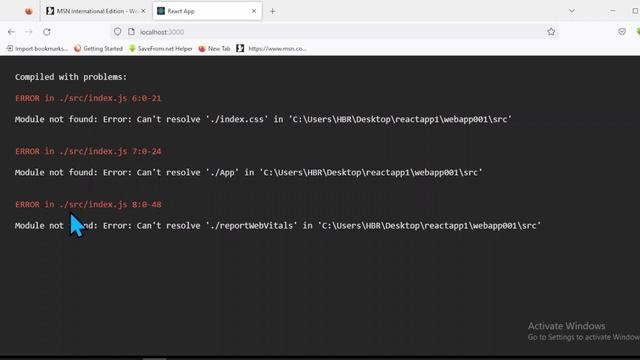Click 'ERROR in ./src/index.js 7:0-24' text
Screen dimensions: 640x360
pyautogui.click(x=88, y=151)
